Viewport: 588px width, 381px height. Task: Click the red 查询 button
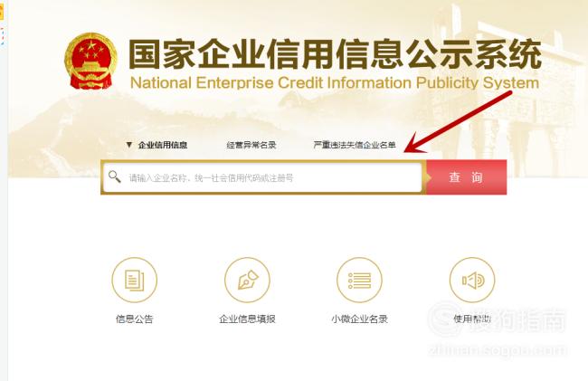(x=466, y=177)
